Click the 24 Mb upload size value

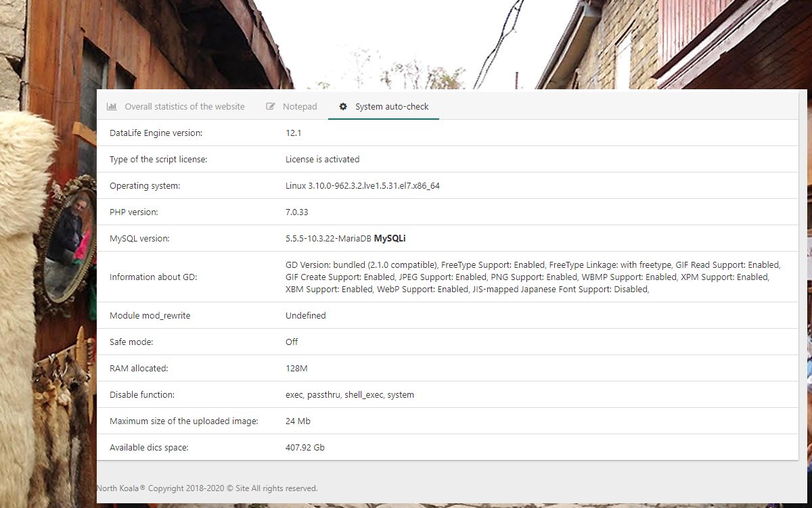click(x=298, y=421)
